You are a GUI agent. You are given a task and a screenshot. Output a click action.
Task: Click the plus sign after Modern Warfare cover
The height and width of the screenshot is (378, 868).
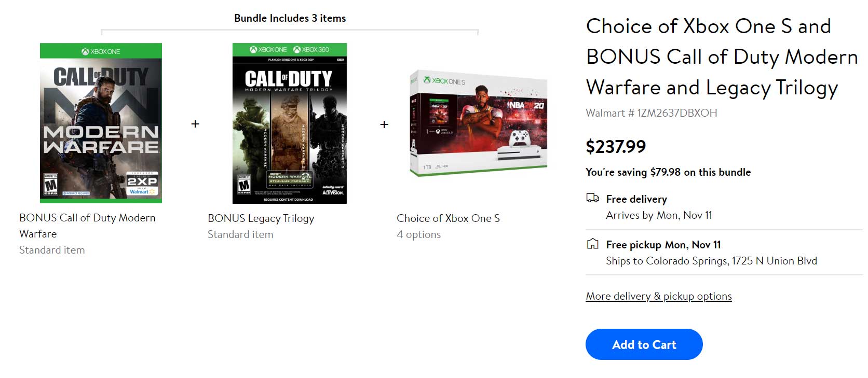(x=195, y=124)
